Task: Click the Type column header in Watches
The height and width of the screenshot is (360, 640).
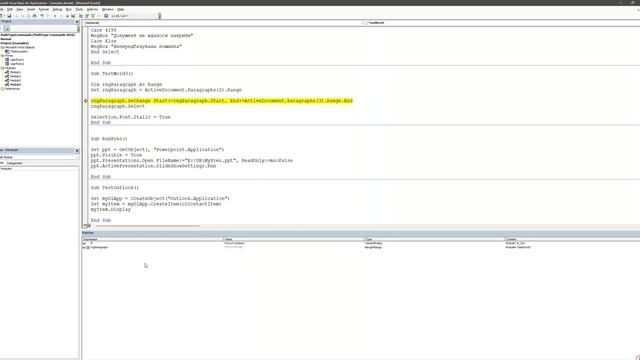Action: 435,240
